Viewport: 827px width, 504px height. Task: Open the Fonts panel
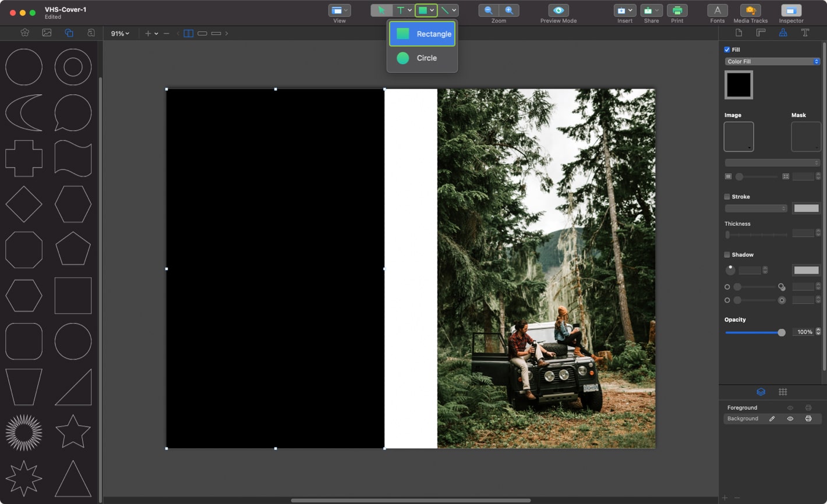717,10
